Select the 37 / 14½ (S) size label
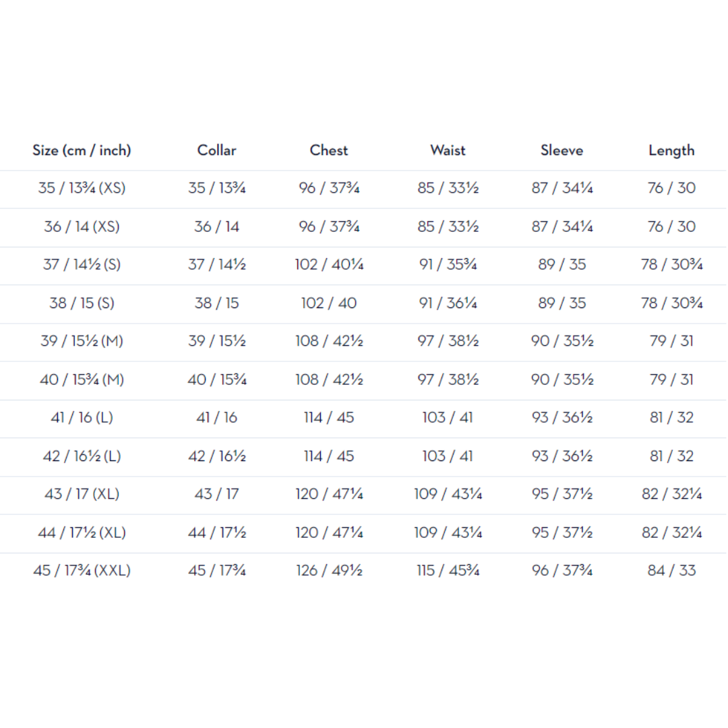This screenshot has width=728, height=728. (82, 265)
